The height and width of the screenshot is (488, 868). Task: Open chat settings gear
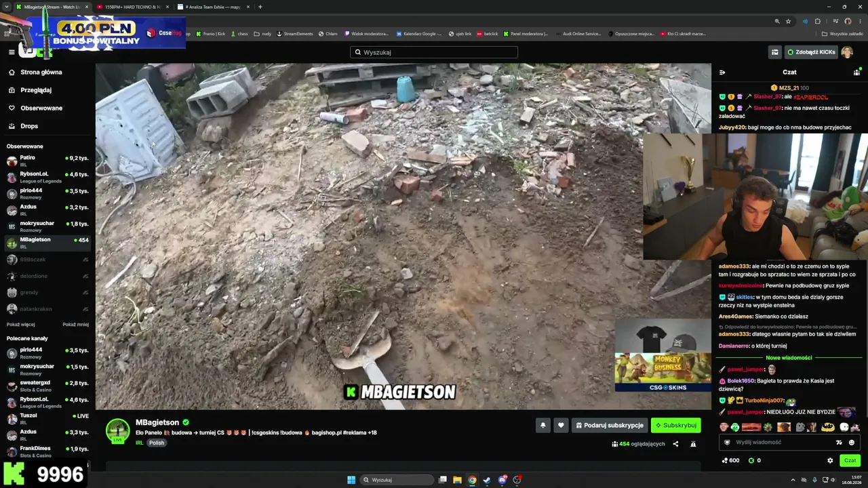[x=830, y=460]
